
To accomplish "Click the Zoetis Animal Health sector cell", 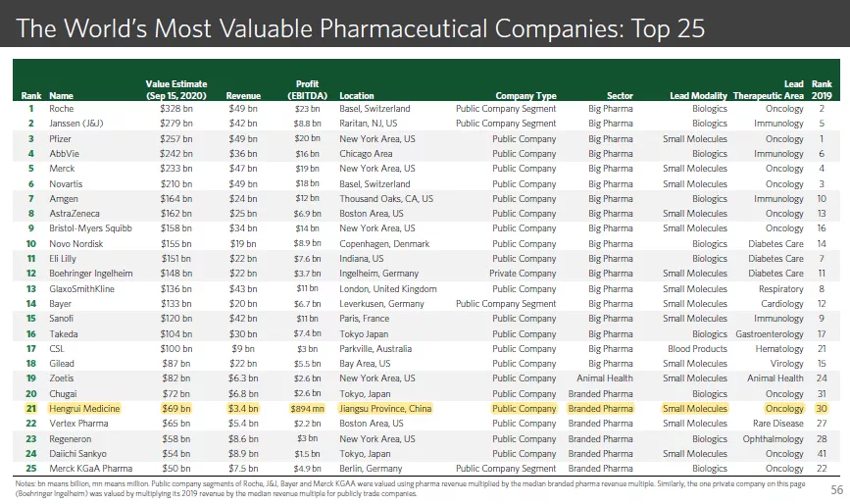I will [x=605, y=378].
